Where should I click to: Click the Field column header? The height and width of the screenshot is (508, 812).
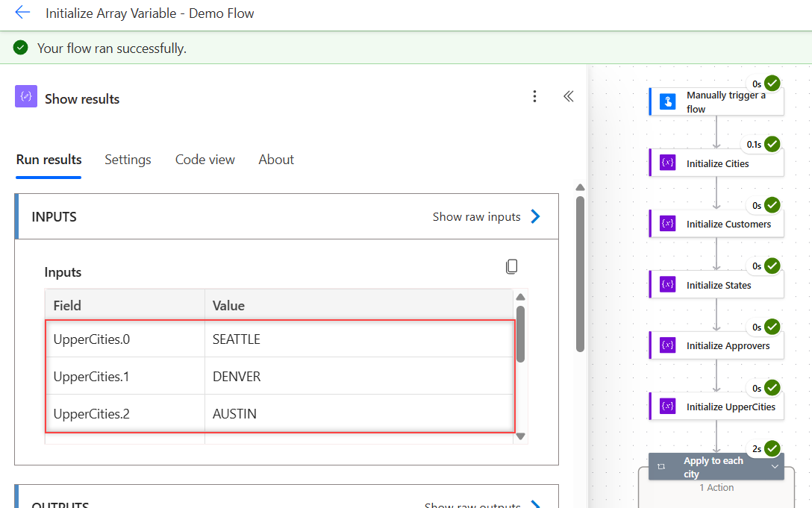[x=125, y=306]
